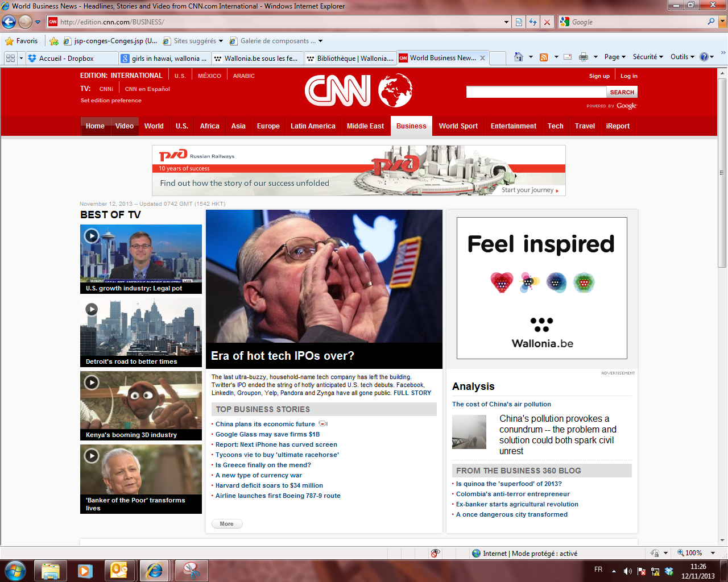Open the recent pages dropdown arrow
The height and width of the screenshot is (582, 728).
[x=38, y=22]
